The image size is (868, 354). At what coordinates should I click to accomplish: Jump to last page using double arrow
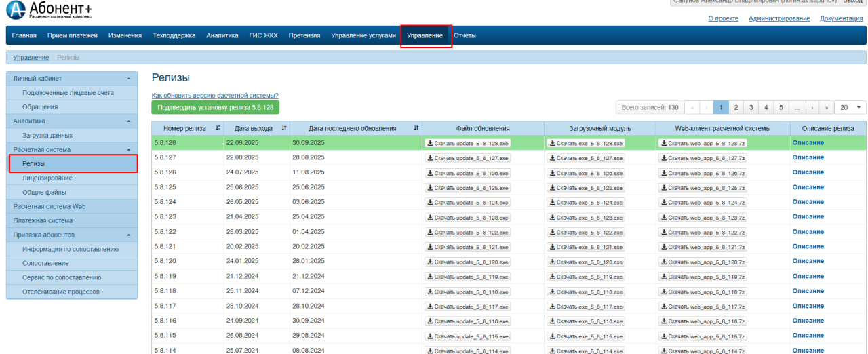pyautogui.click(x=827, y=108)
